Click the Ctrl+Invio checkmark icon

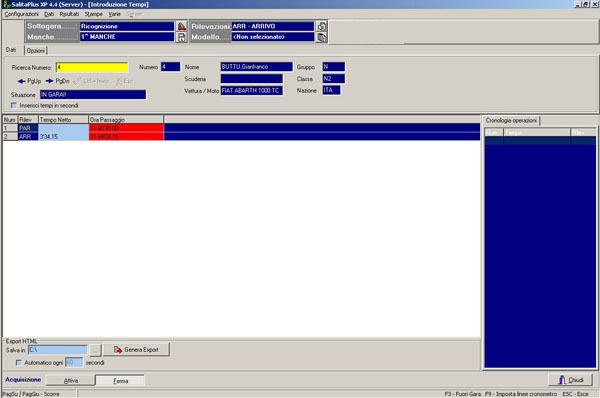coord(77,81)
